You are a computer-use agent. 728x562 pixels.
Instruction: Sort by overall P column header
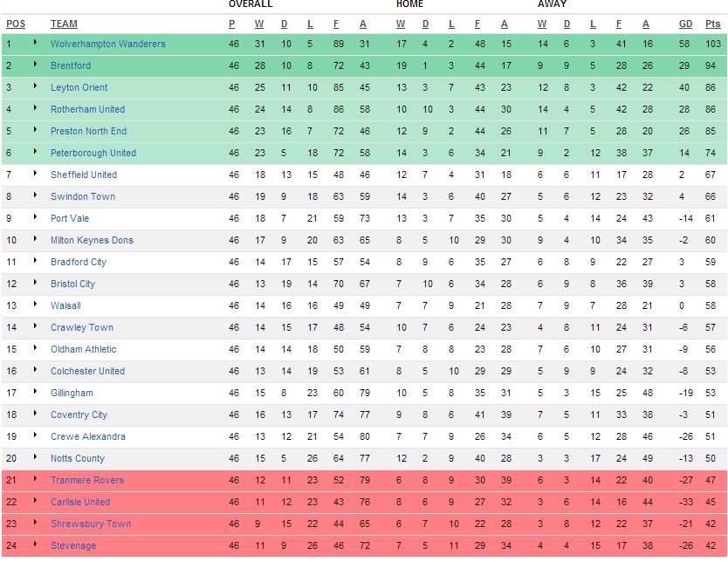[x=232, y=24]
